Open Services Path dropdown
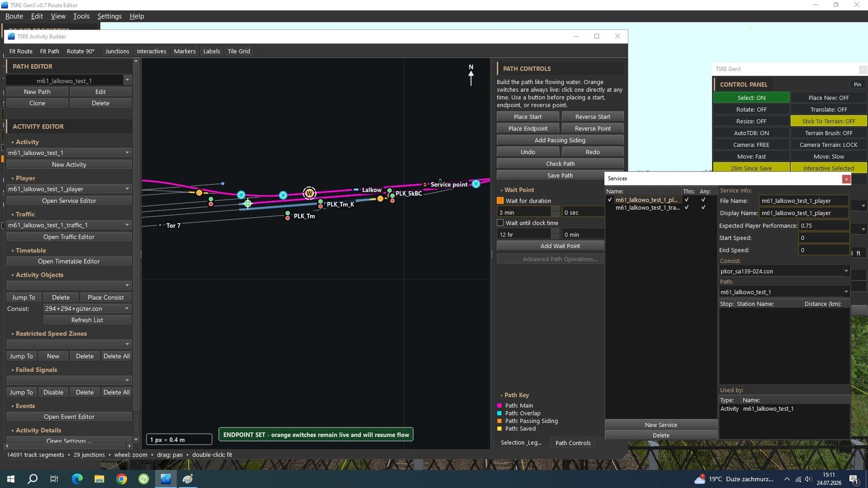Screen dimensions: 868x488 click(x=784, y=292)
